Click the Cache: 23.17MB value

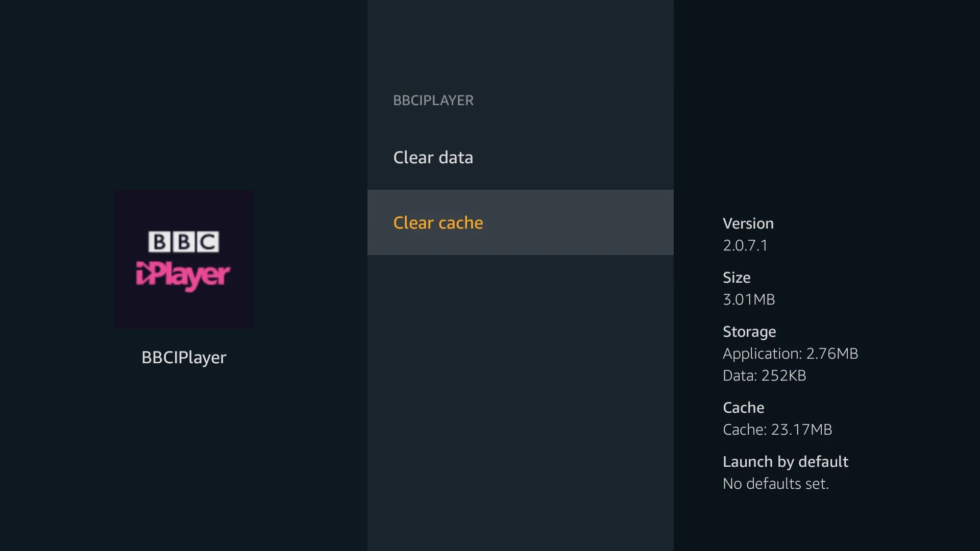coord(777,430)
